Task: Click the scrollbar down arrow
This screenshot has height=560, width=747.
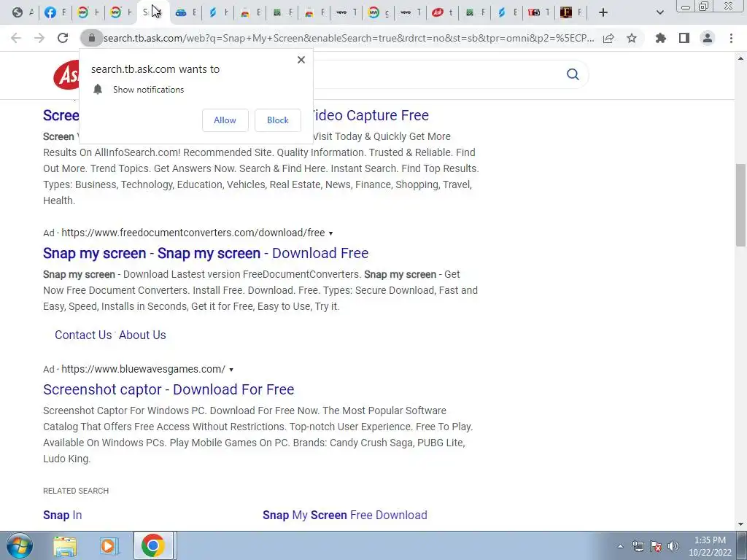Action: 740,524
